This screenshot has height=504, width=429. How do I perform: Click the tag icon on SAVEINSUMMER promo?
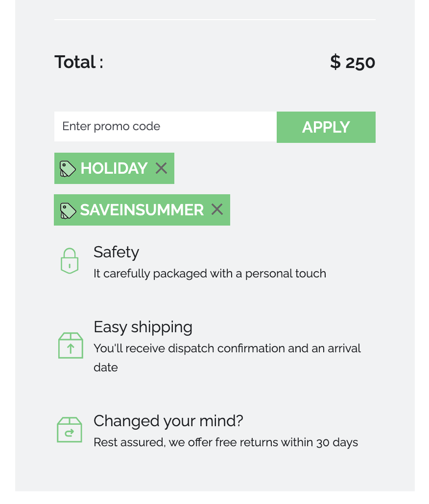click(x=68, y=210)
